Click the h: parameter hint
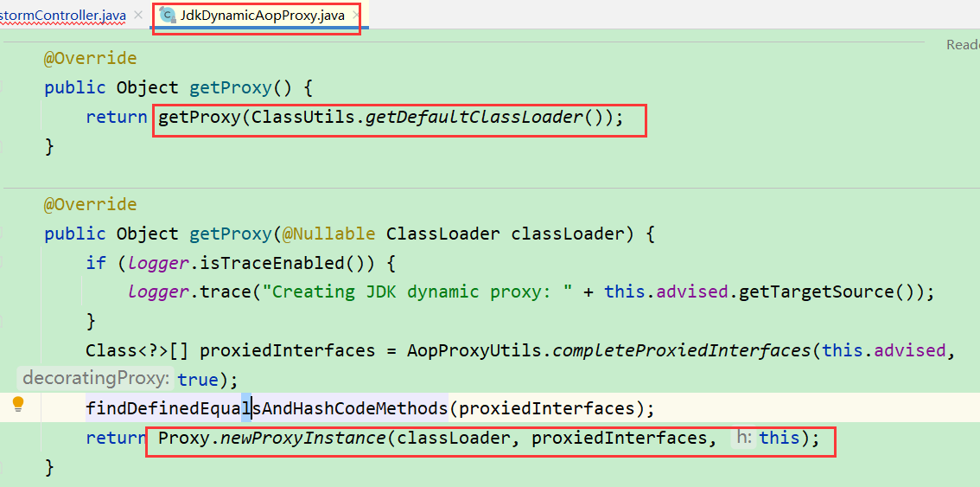Image resolution: width=980 pixels, height=487 pixels. [744, 438]
